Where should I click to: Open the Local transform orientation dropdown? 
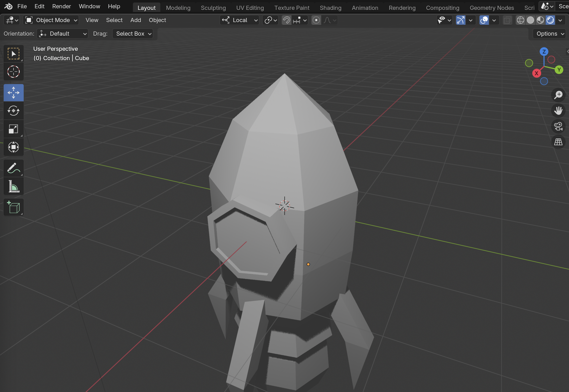(x=240, y=20)
